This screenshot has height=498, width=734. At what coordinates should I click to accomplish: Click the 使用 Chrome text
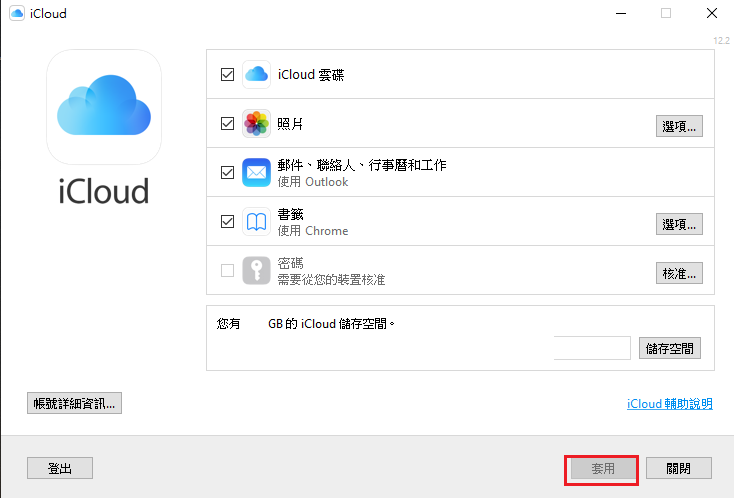[313, 231]
